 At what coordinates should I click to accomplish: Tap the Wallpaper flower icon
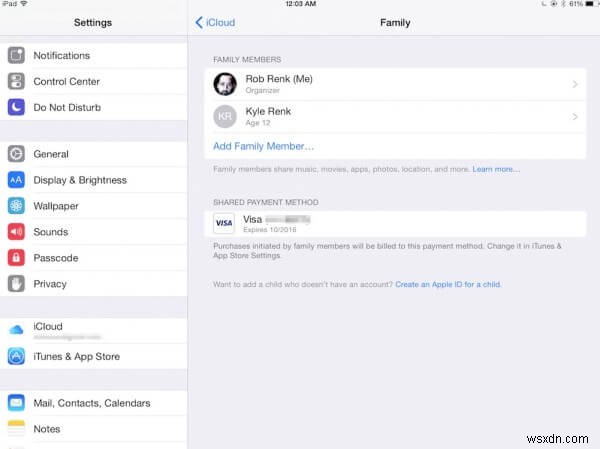click(16, 206)
